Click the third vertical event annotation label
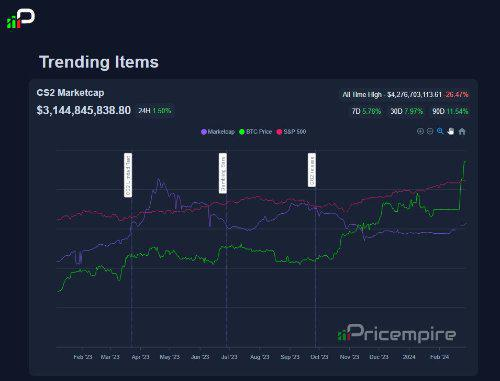Viewport: 500px width, 381px height. [312, 170]
